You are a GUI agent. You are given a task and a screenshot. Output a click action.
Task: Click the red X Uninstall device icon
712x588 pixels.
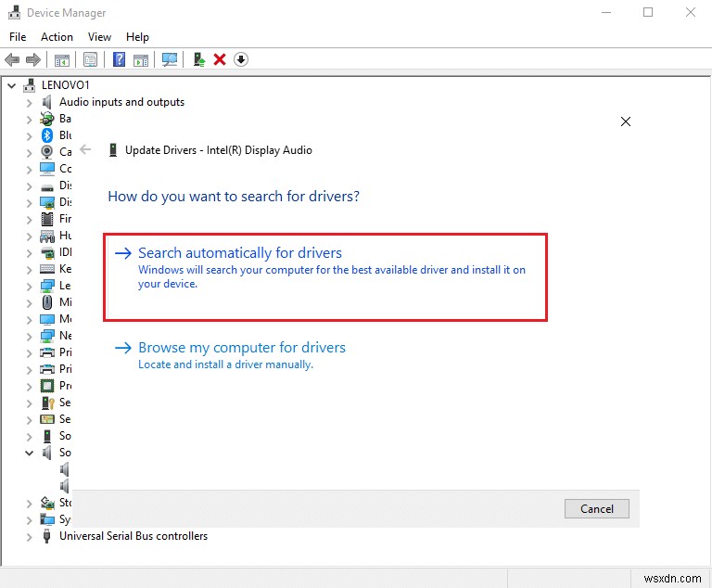click(x=220, y=59)
